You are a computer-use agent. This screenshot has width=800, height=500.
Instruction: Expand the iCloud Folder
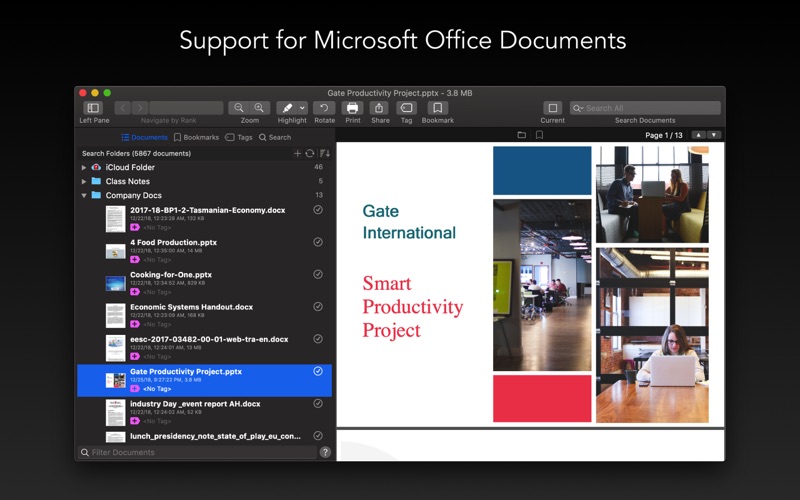tap(84, 168)
